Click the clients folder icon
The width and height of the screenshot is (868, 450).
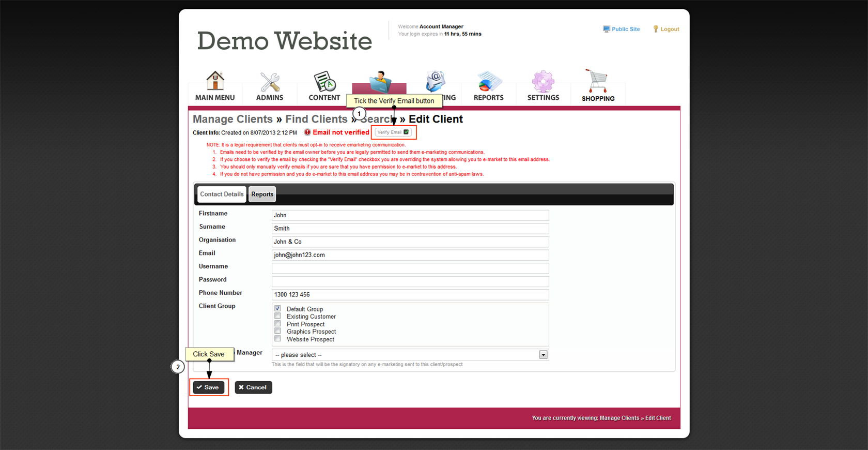click(380, 81)
